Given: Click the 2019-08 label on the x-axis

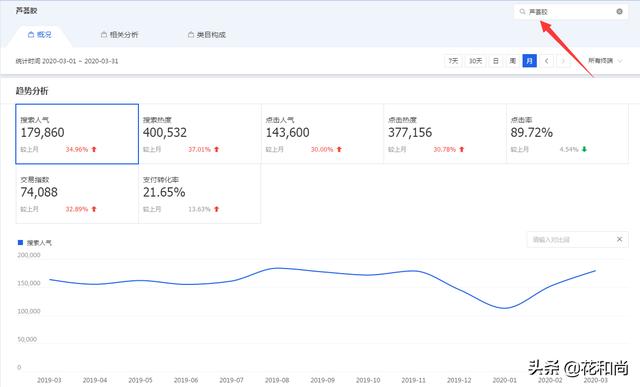Looking at the screenshot, I should pyautogui.click(x=277, y=380).
